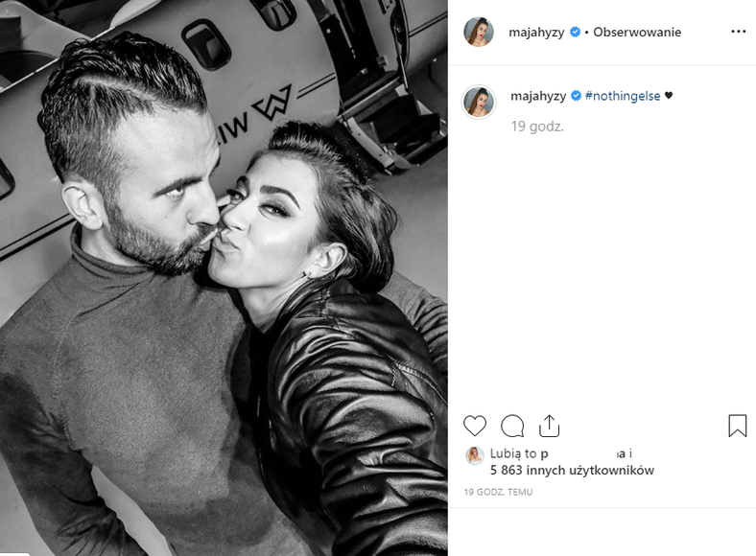This screenshot has height=556, width=756.
Task: Click the Lubią to liker name
Action: [x=583, y=453]
